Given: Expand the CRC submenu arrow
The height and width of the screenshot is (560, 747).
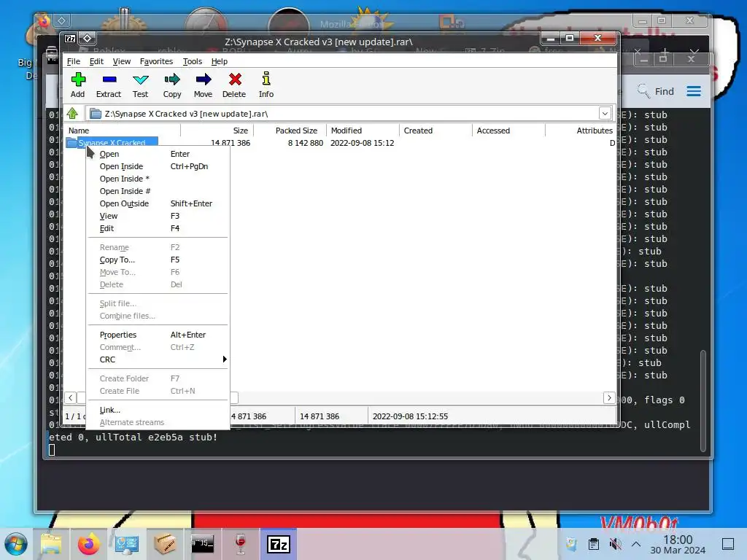Looking at the screenshot, I should tap(225, 359).
